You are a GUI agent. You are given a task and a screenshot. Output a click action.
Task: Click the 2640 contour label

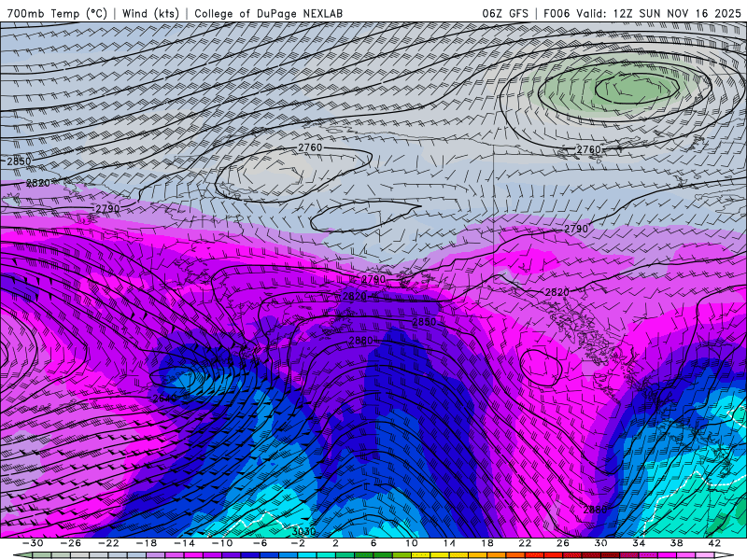pos(164,398)
